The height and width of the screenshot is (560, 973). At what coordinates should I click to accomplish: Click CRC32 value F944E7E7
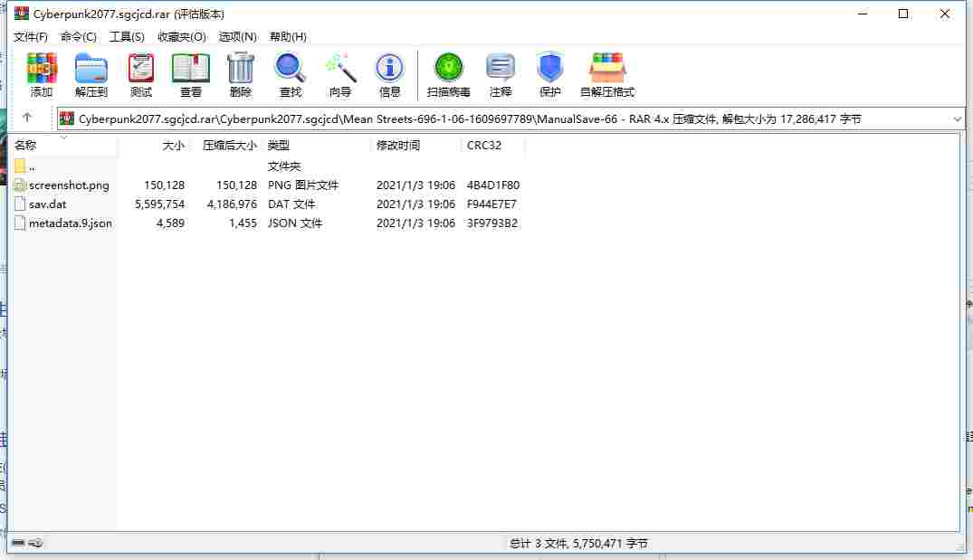click(x=491, y=204)
